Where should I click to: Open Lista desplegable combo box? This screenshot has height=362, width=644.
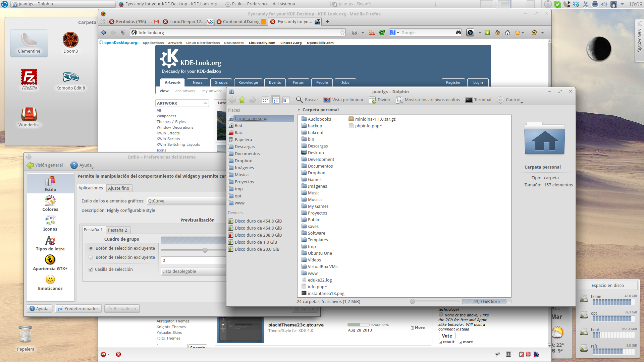pyautogui.click(x=194, y=271)
